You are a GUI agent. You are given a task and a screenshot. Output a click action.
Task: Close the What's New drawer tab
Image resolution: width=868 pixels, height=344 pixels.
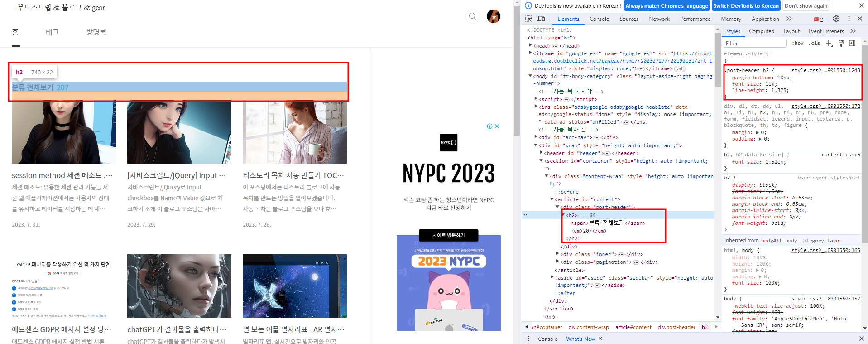[600, 339]
